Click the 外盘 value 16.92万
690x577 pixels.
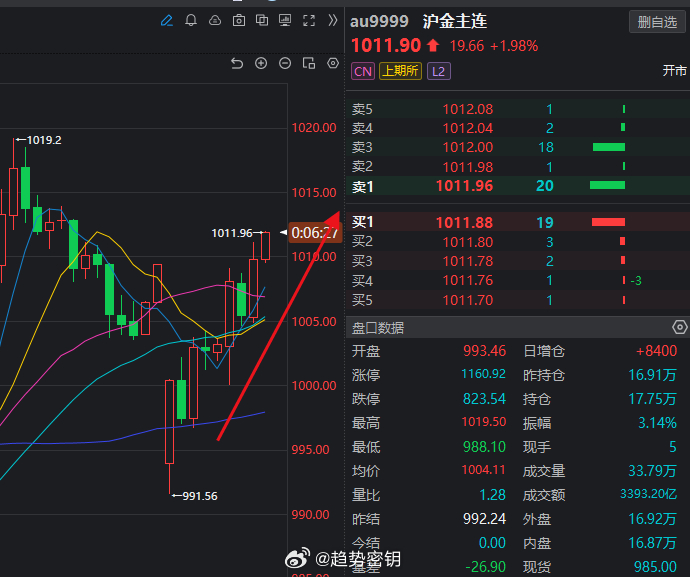pyautogui.click(x=652, y=519)
